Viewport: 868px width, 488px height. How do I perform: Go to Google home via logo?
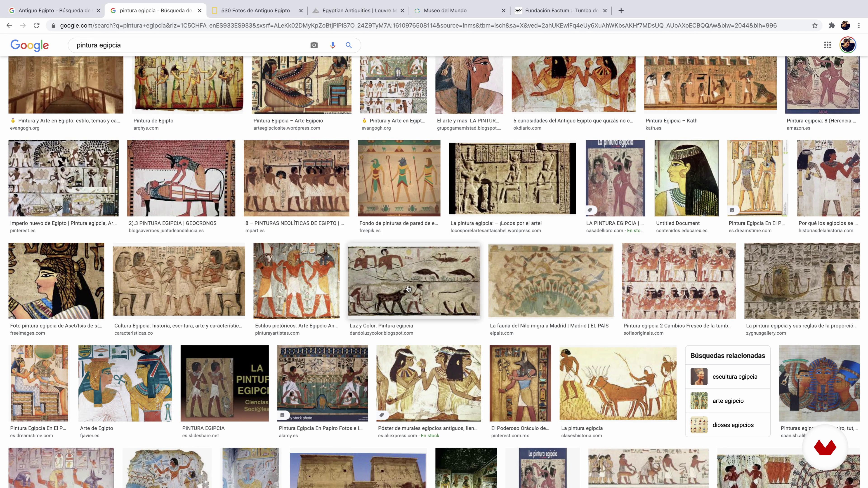[29, 45]
